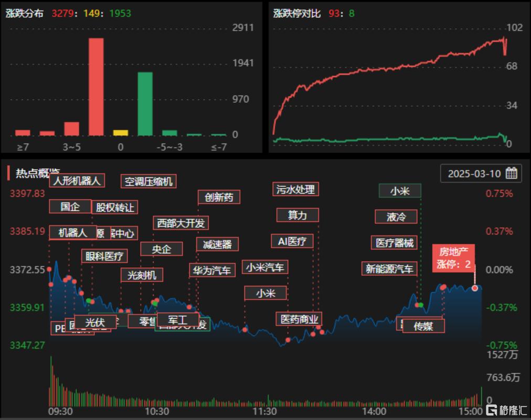Click the 光伏 concept label
This screenshot has height=420, width=531.
point(95,322)
